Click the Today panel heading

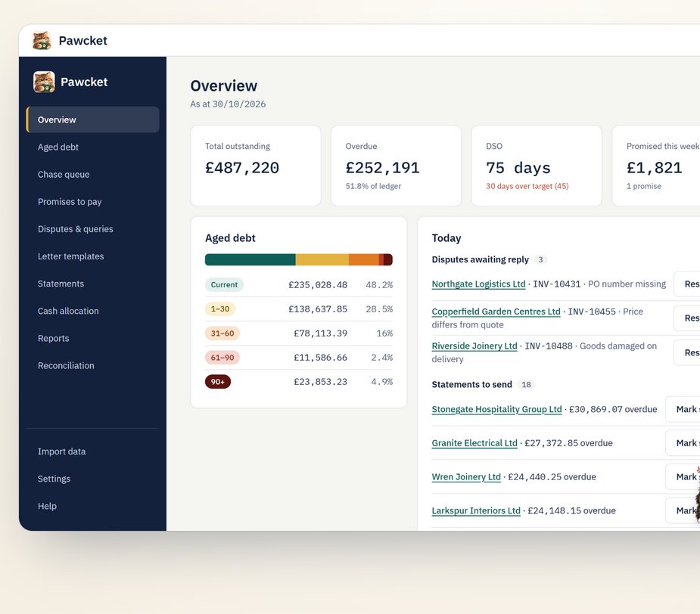click(x=446, y=238)
